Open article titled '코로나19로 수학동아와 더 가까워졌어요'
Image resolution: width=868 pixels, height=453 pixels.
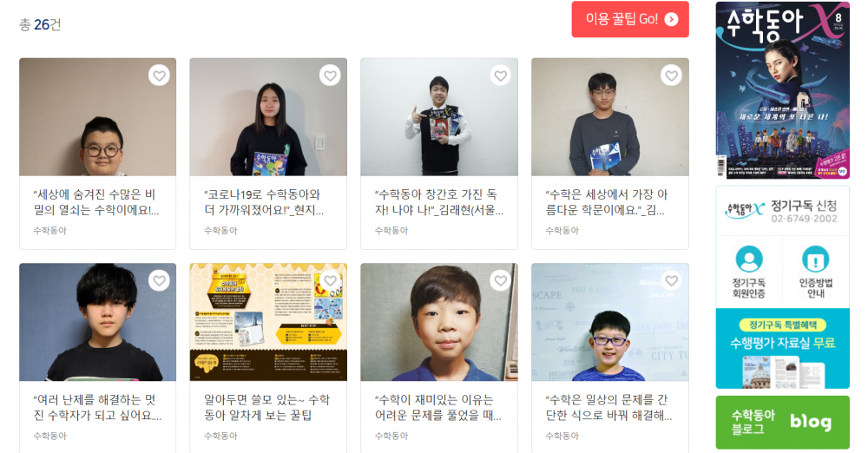coord(264,202)
